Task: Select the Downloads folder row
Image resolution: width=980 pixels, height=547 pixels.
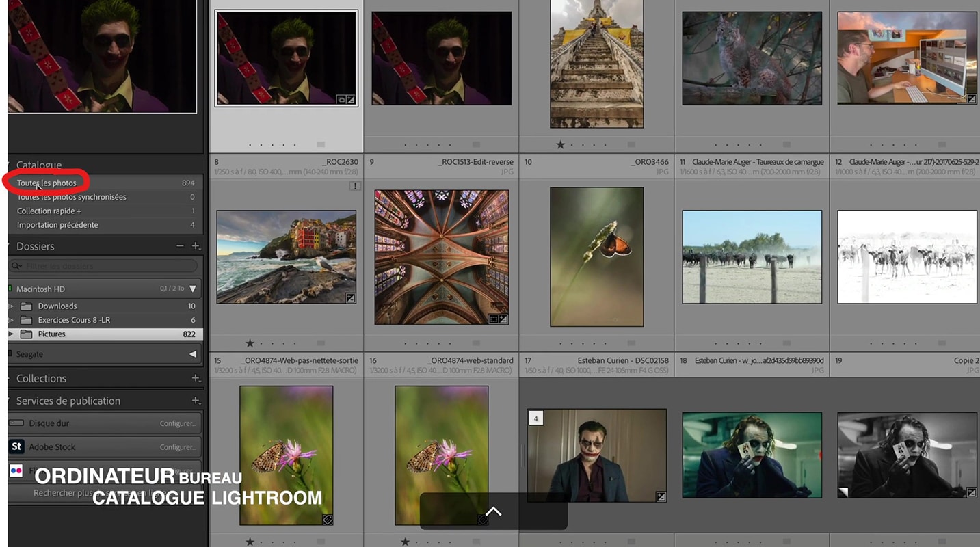Action: point(106,306)
